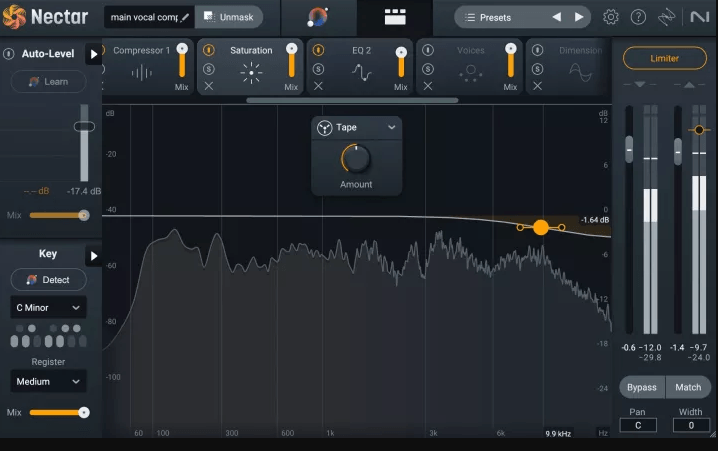Image resolution: width=718 pixels, height=451 pixels.
Task: Select the Saturation module starburst icon
Action: point(251,73)
